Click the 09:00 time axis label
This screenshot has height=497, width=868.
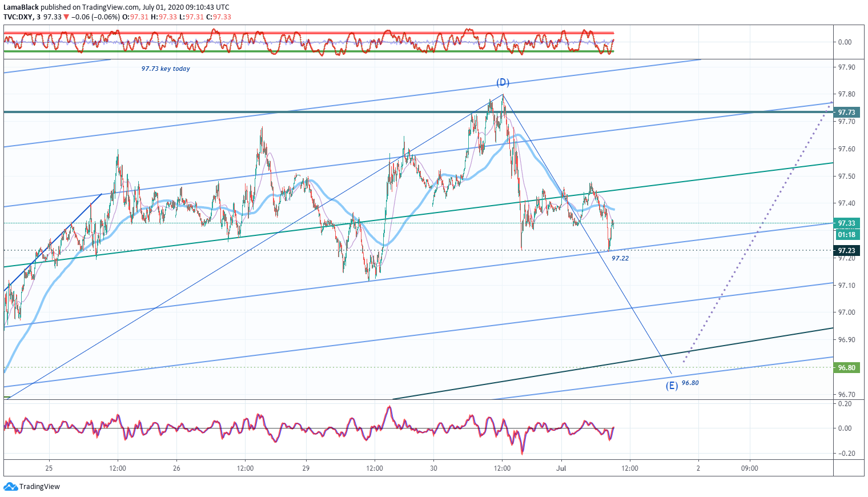pyautogui.click(x=750, y=468)
